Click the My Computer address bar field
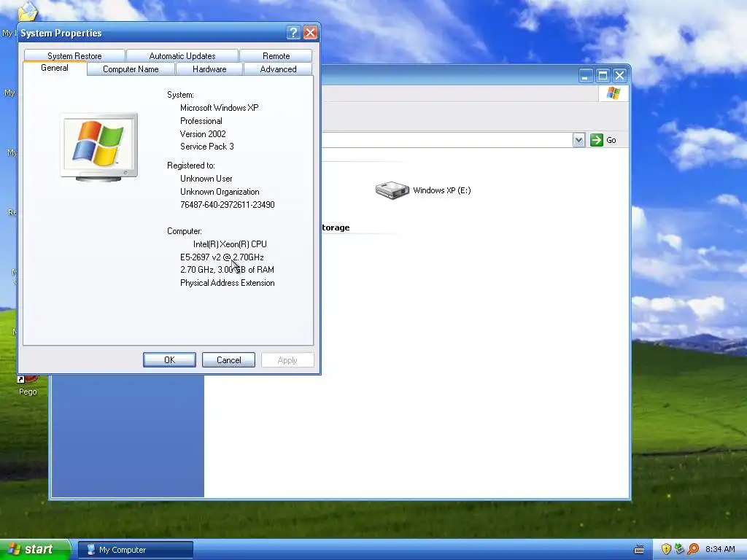The width and height of the screenshot is (747, 560). point(447,140)
